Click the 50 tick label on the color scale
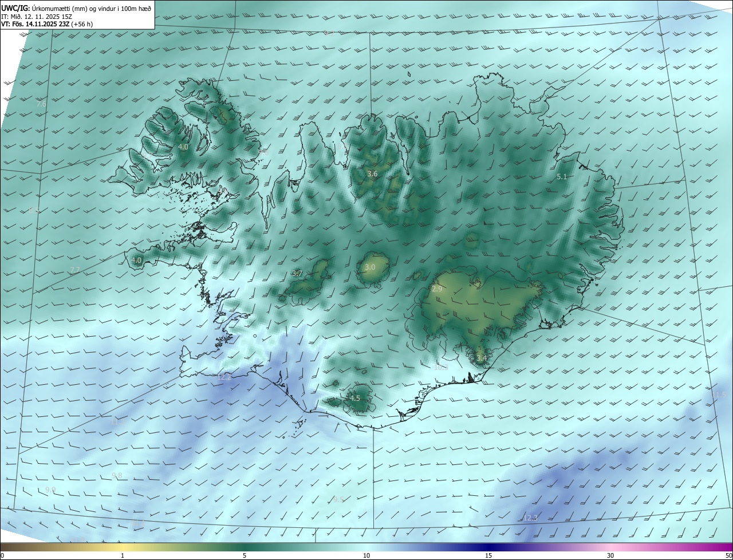Image resolution: width=733 pixels, height=560 pixels. (728, 555)
